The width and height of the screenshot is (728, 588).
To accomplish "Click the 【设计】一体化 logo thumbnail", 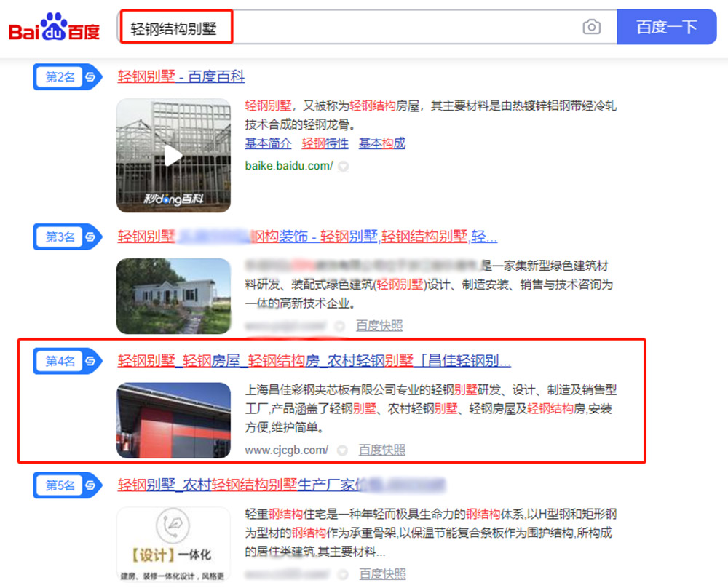I will 173,543.
